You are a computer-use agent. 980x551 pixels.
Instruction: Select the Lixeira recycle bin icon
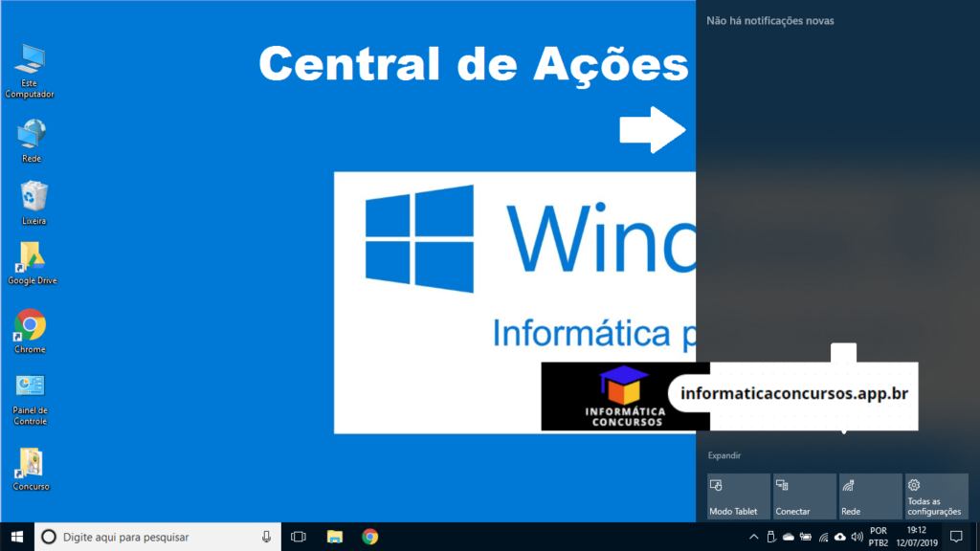coord(33,196)
